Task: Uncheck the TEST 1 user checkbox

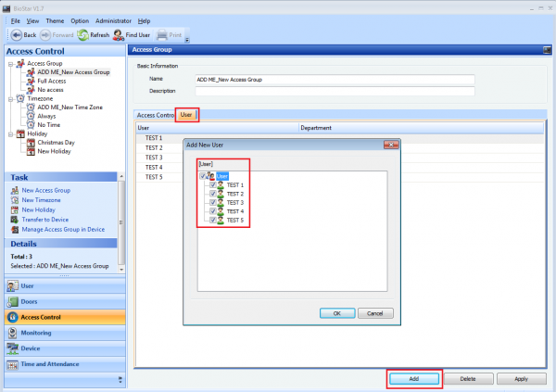Action: tap(212, 184)
